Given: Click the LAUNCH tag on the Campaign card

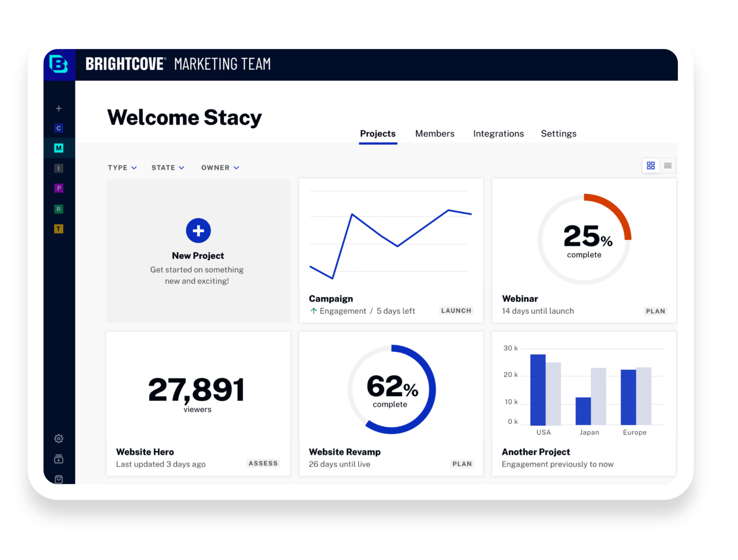Looking at the screenshot, I should 456,311.
